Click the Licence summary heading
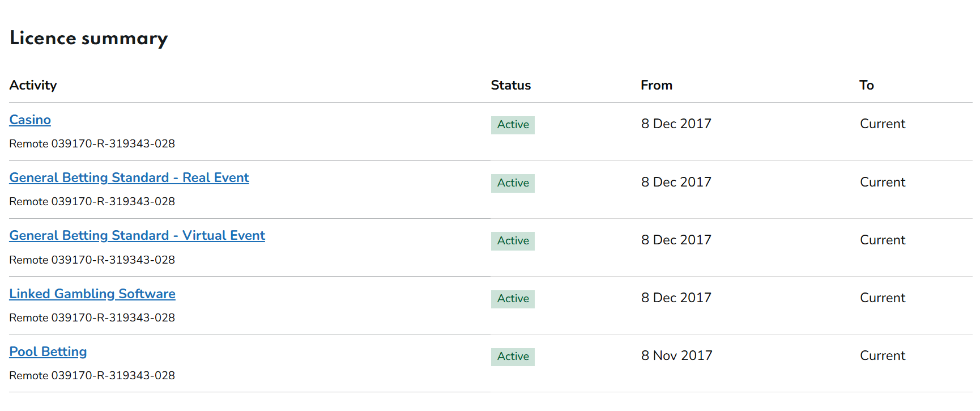Screen dimensions: 980x411 89,38
